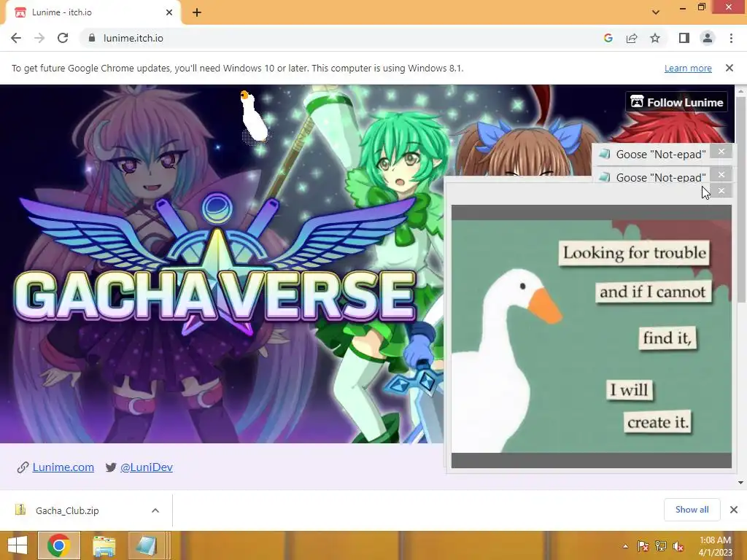This screenshot has height=560, width=747.
Task: Bookmark this page with star icon
Action: pos(655,38)
